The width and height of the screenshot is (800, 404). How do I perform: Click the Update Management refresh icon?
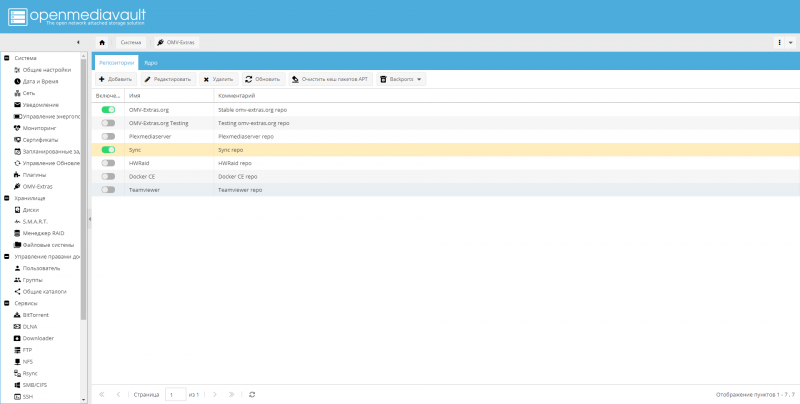click(x=17, y=163)
